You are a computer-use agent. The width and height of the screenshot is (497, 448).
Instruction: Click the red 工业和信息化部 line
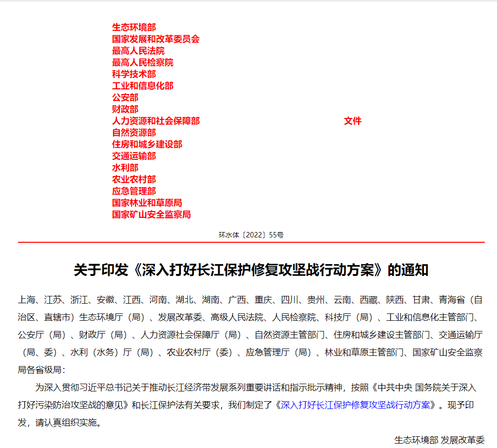coord(143,86)
